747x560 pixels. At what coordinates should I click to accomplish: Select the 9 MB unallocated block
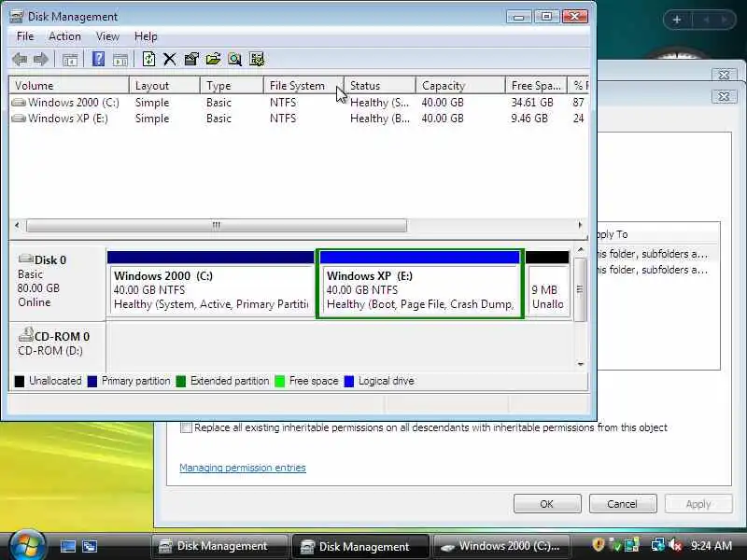point(548,284)
